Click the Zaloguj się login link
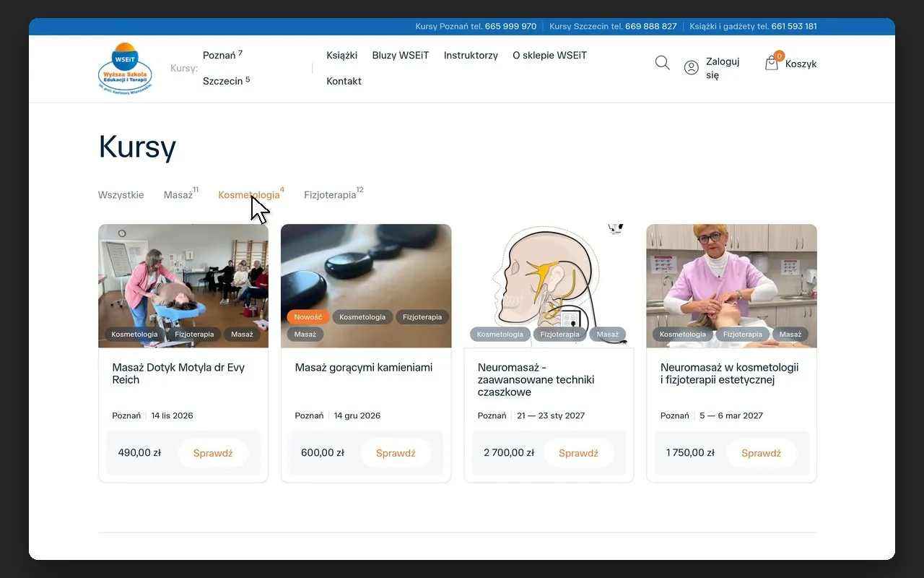The width and height of the screenshot is (924, 578). tap(723, 68)
